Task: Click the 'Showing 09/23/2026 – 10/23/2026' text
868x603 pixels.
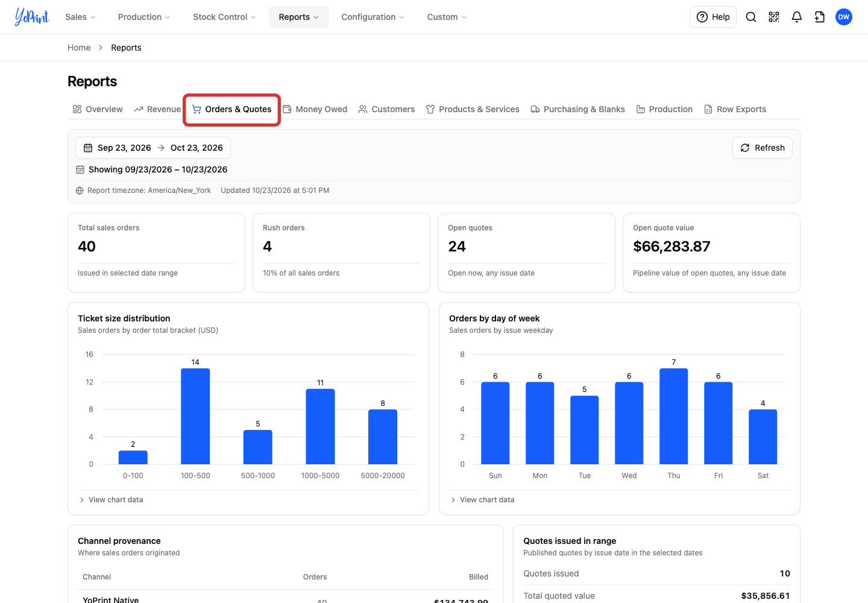Action: 158,169
